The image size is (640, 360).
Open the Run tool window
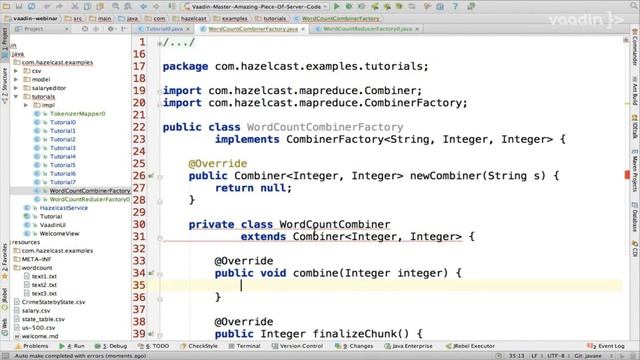coord(72,346)
